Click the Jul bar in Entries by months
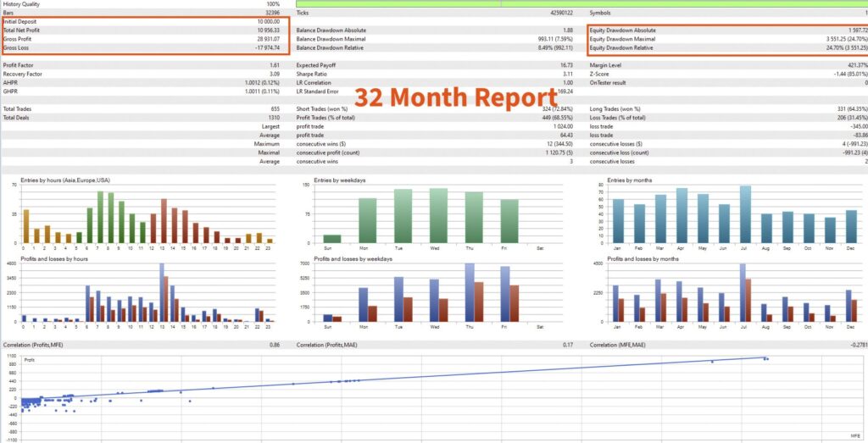This screenshot has height=443, width=868. (745, 214)
